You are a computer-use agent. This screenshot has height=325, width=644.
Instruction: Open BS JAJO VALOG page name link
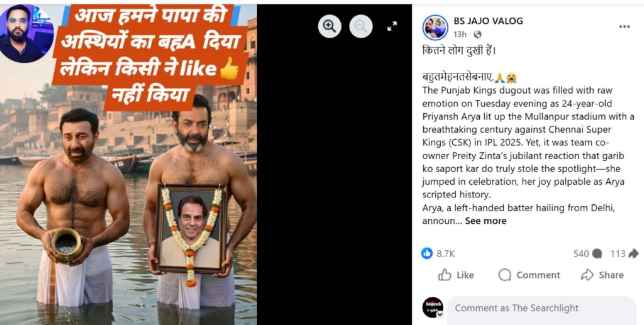[x=488, y=21]
